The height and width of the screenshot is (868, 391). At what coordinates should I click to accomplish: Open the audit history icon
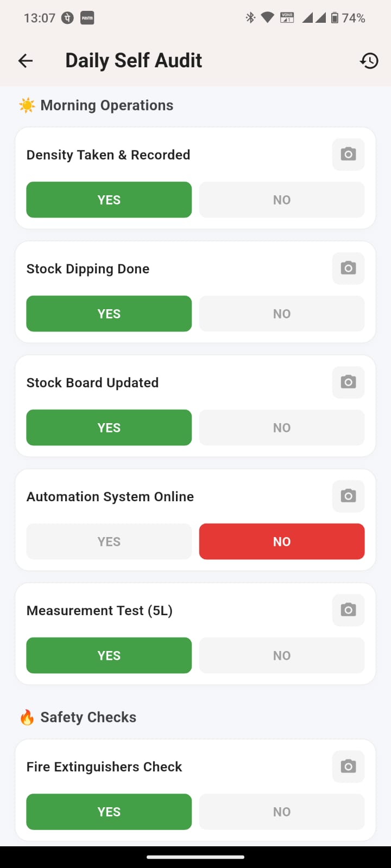tap(369, 61)
